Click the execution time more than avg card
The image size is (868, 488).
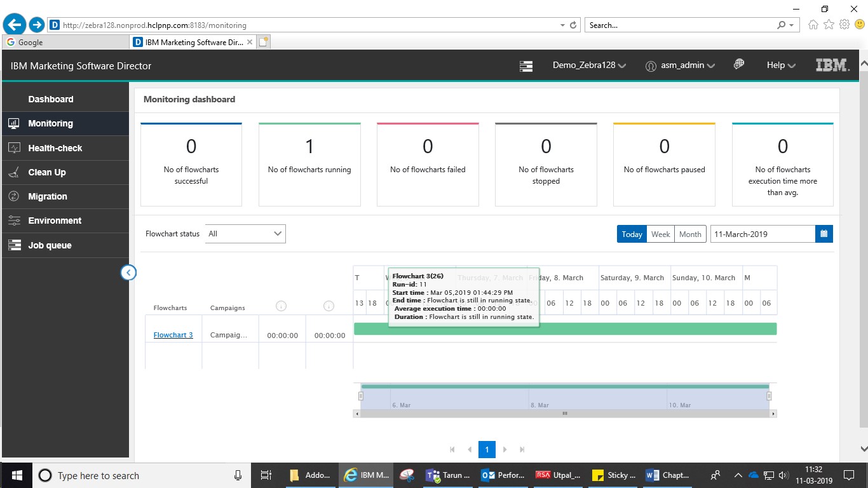pyautogui.click(x=783, y=165)
